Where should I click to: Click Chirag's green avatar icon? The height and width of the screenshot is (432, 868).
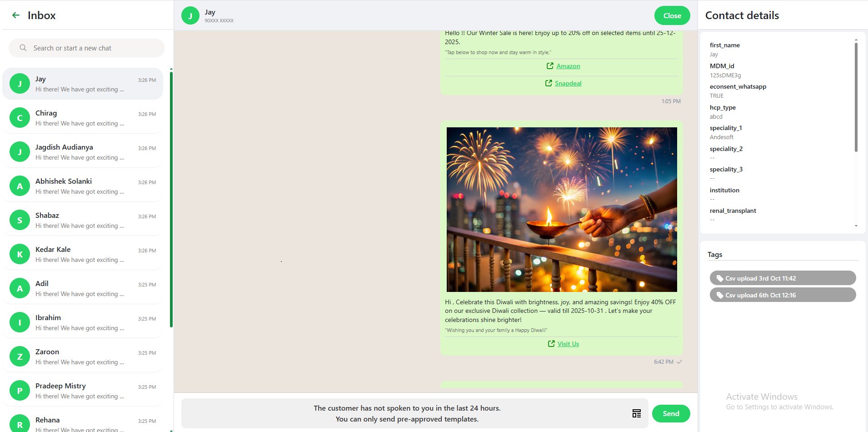[20, 118]
